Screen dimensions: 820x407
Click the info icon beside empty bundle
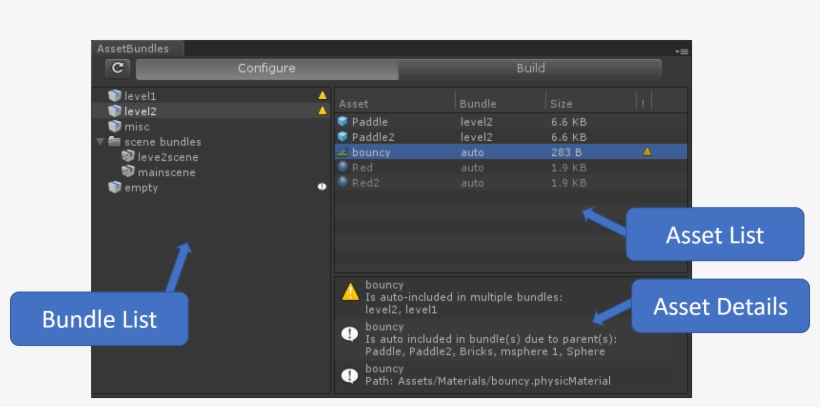322,187
